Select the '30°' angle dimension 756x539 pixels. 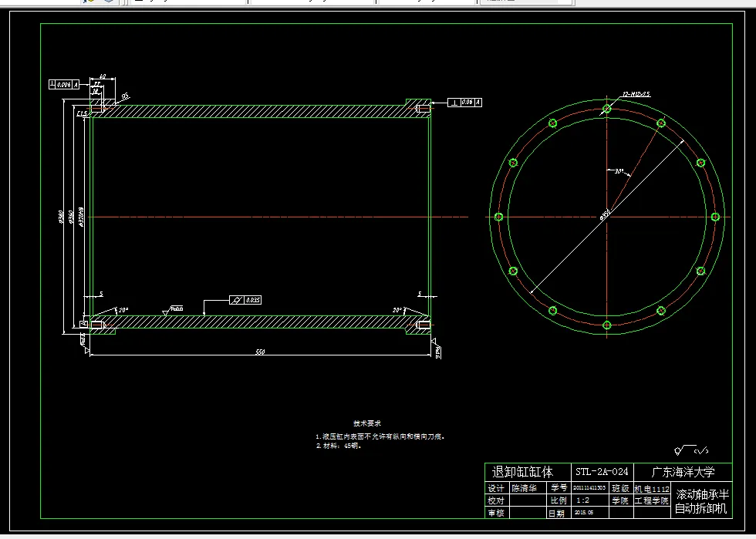coord(619,171)
